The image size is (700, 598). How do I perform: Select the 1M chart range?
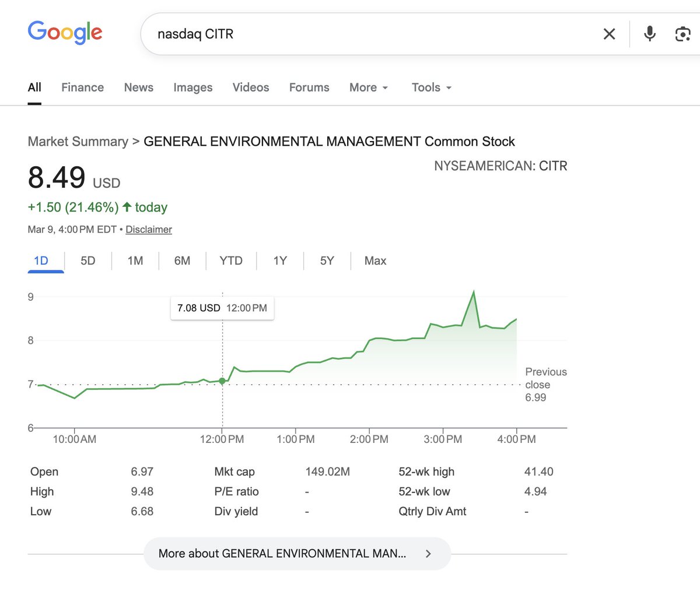pyautogui.click(x=135, y=261)
